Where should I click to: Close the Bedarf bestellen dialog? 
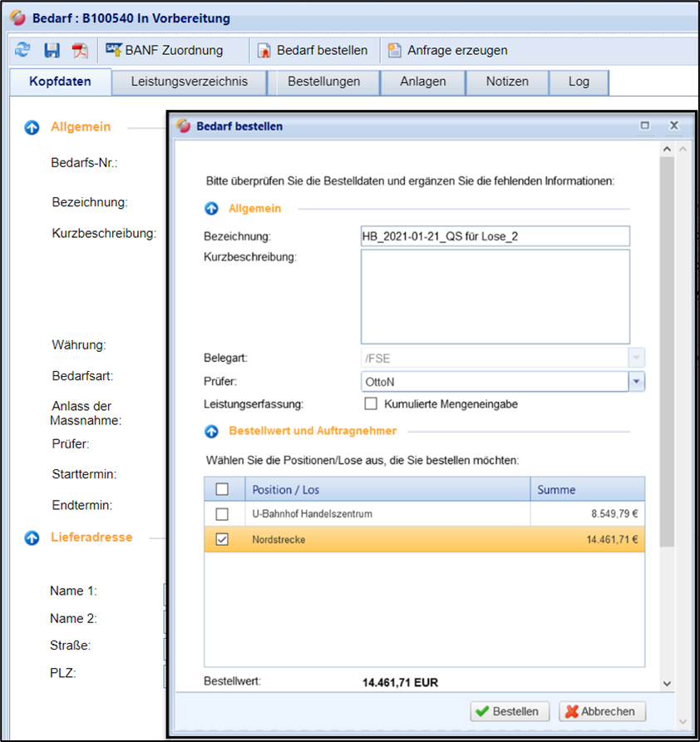(673, 126)
